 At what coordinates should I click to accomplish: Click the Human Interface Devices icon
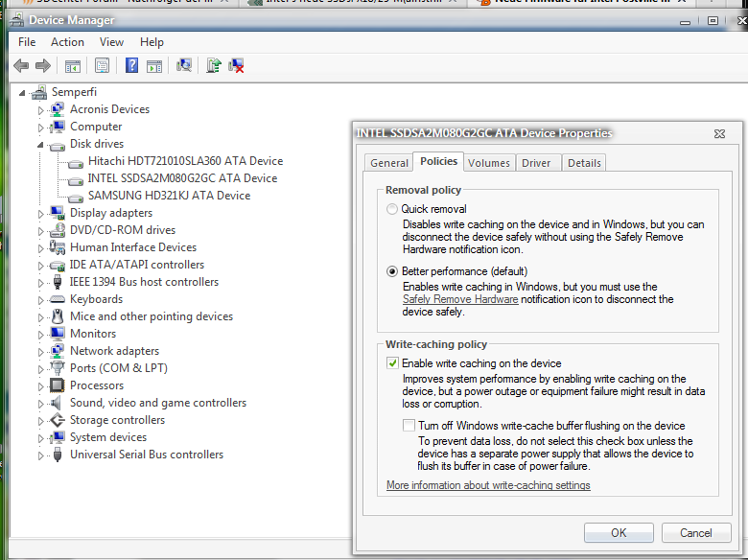[58, 247]
